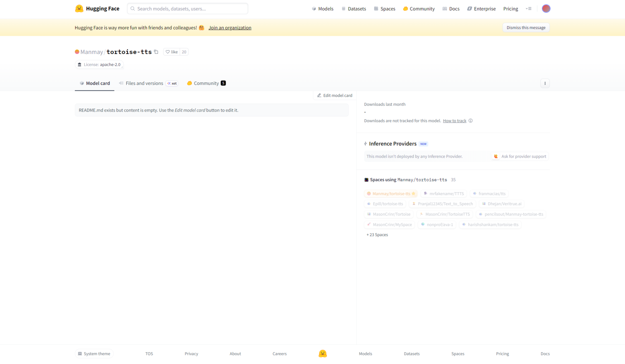Expand the navigation more-menu icon
This screenshot has width=625, height=364.
[529, 8]
